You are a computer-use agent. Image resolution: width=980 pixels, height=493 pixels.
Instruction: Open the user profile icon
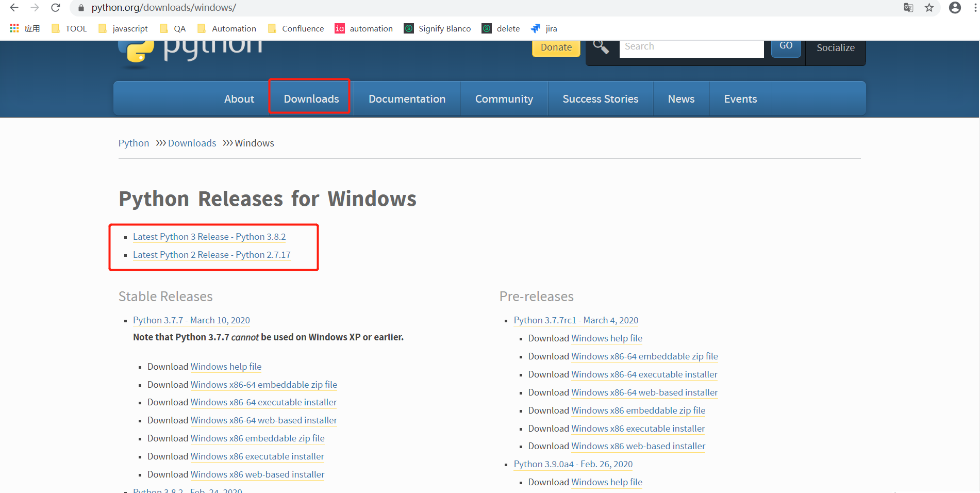[x=955, y=8]
